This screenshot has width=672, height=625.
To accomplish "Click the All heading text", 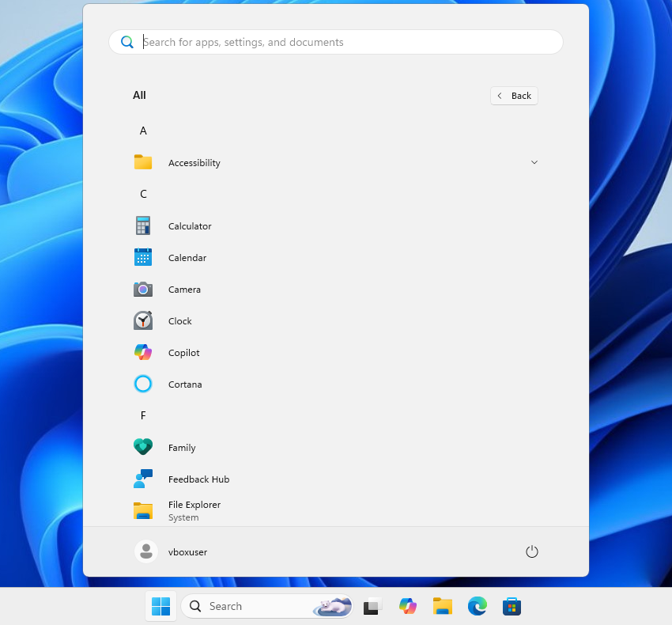I will [x=139, y=95].
